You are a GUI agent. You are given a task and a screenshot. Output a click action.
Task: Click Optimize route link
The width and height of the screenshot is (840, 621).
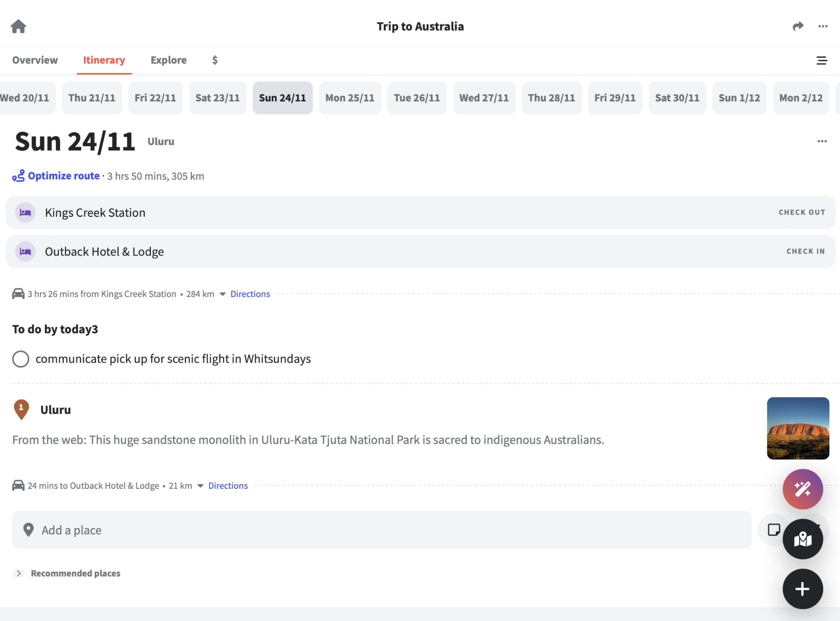(x=64, y=176)
